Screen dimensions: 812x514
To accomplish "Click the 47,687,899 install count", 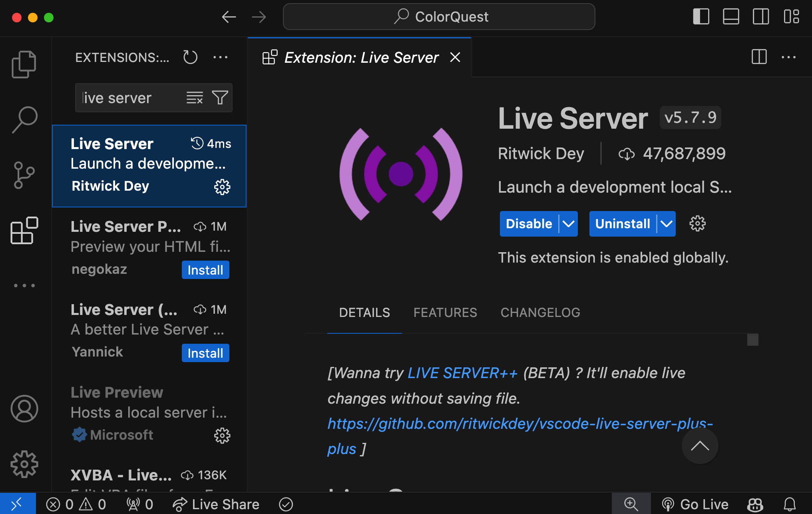I will (672, 153).
